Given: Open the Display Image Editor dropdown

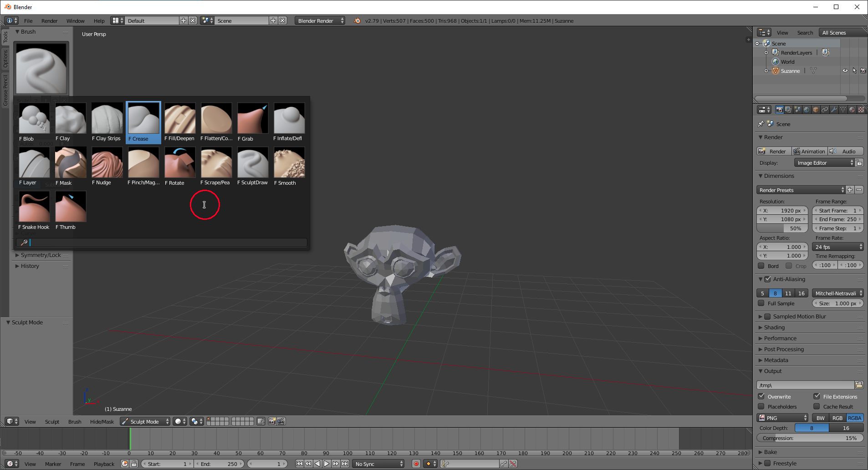Looking at the screenshot, I should coord(824,162).
